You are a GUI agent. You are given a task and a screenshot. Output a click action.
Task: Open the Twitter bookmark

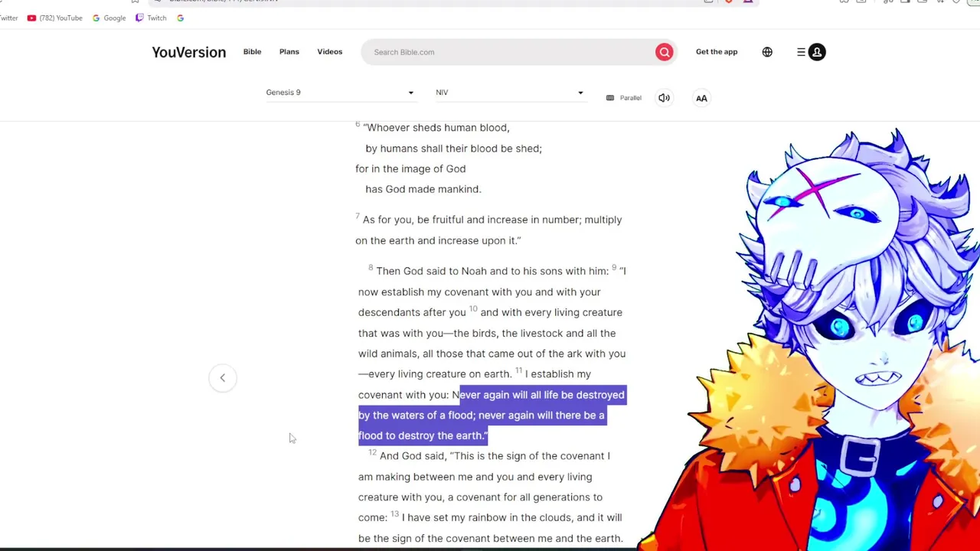pyautogui.click(x=8, y=18)
